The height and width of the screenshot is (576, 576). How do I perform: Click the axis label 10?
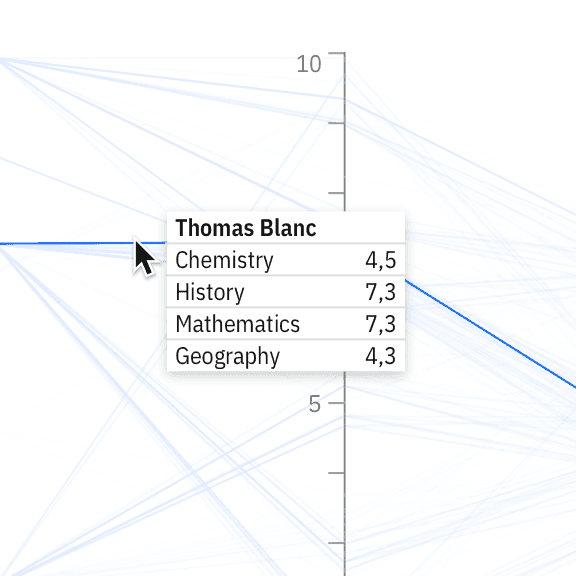(309, 64)
